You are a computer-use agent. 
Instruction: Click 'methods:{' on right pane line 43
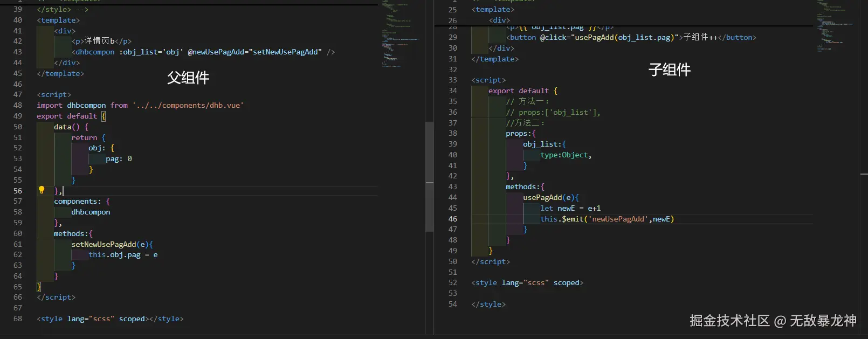point(525,186)
